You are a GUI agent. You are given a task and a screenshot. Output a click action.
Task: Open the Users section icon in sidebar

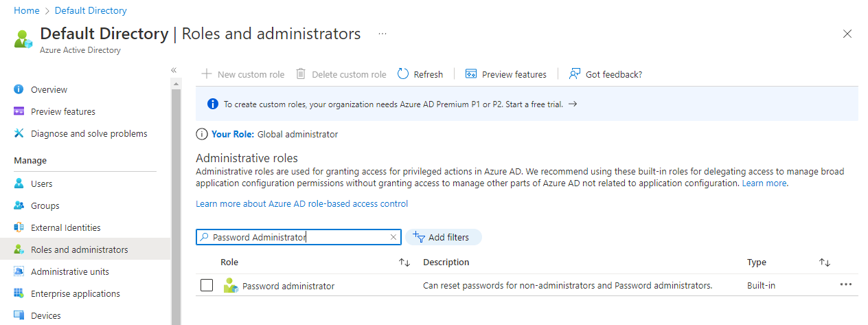click(x=19, y=183)
